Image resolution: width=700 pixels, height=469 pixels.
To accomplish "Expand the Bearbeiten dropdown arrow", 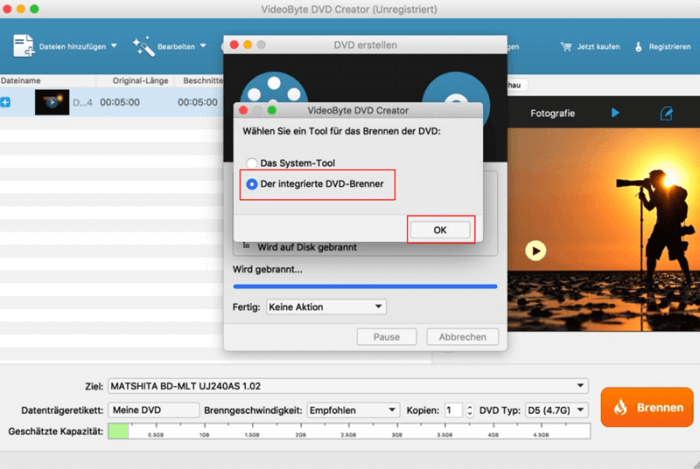I will coord(203,46).
